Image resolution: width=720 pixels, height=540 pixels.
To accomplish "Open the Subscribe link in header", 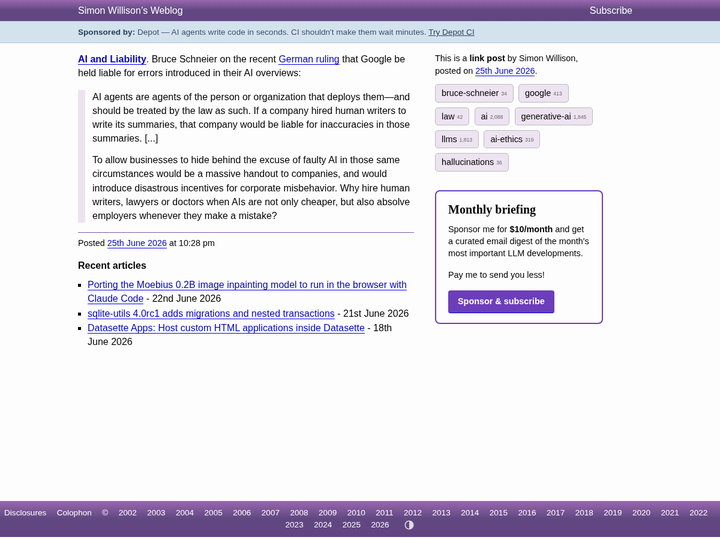I will pos(610,11).
